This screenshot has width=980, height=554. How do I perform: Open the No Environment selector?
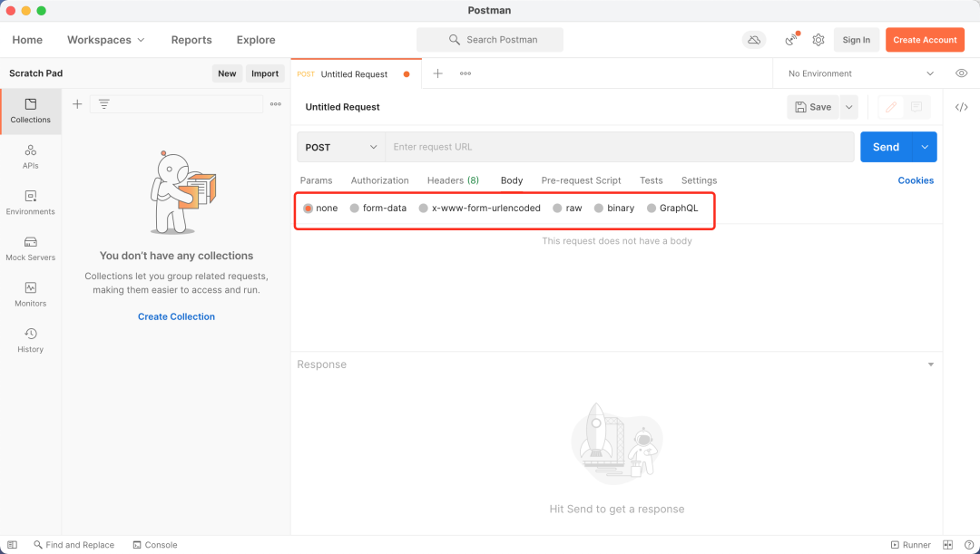pyautogui.click(x=860, y=73)
